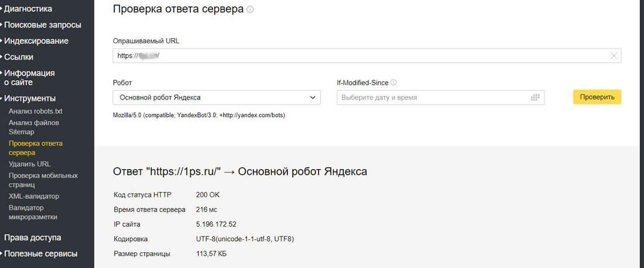The height and width of the screenshot is (268, 644).
Task: Expand the Поисковые запросы section
Action: point(42,25)
